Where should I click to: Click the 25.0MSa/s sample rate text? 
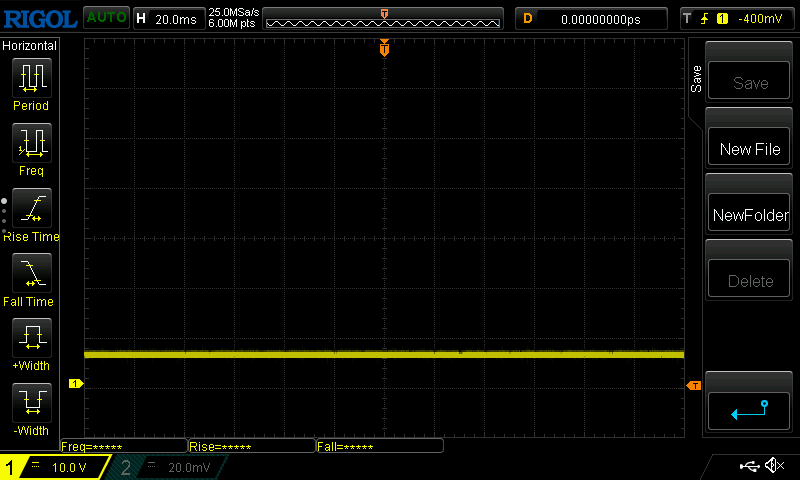tap(234, 12)
